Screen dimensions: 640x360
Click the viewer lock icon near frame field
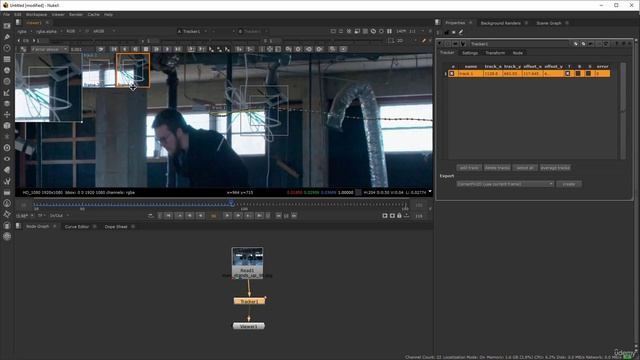tap(399, 216)
